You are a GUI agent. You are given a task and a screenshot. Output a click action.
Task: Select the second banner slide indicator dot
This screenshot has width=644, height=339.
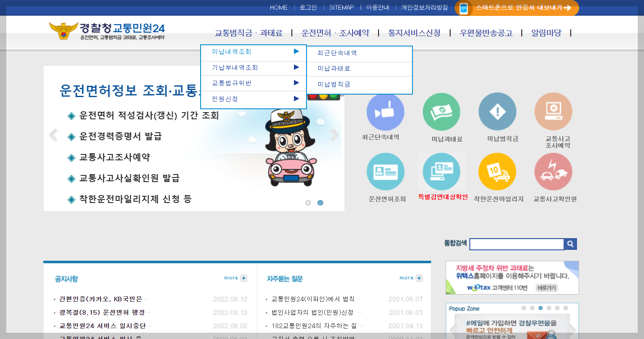[x=320, y=203]
